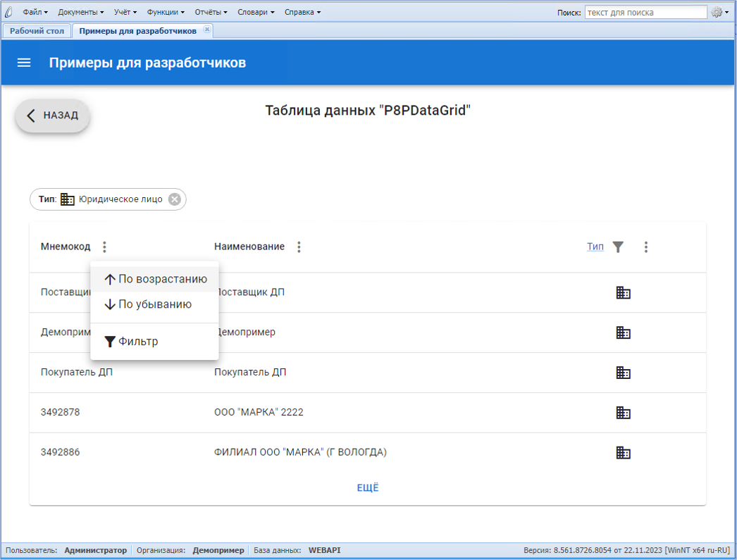The width and height of the screenshot is (737, 560).
Task: Open the settings gear dropdown near search
Action: tap(719, 12)
